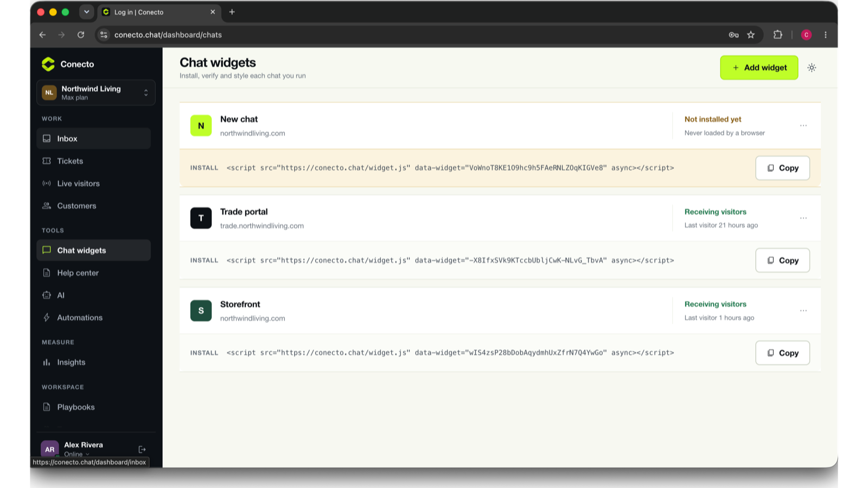Screen dimensions: 868x488
Task: Click the Trade portal widget title
Action: point(244,211)
